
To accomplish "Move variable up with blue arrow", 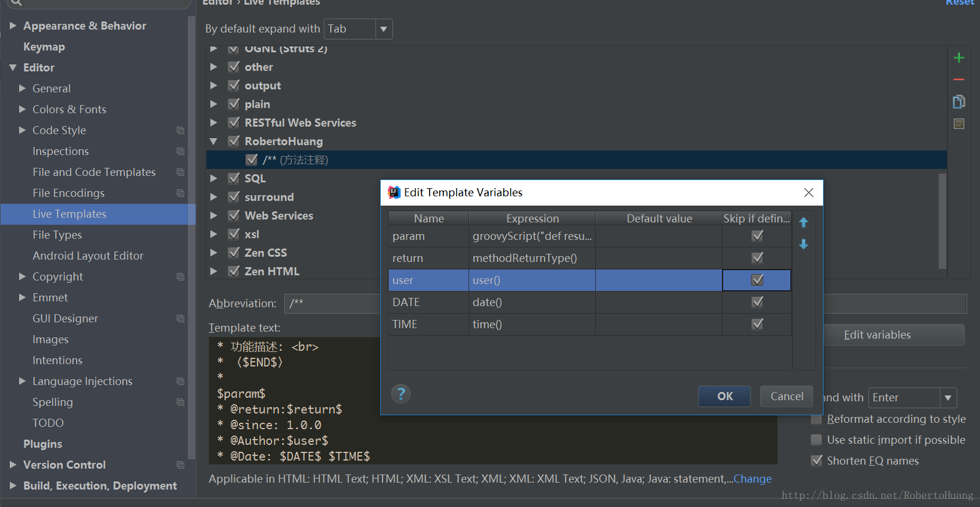I will click(x=804, y=222).
